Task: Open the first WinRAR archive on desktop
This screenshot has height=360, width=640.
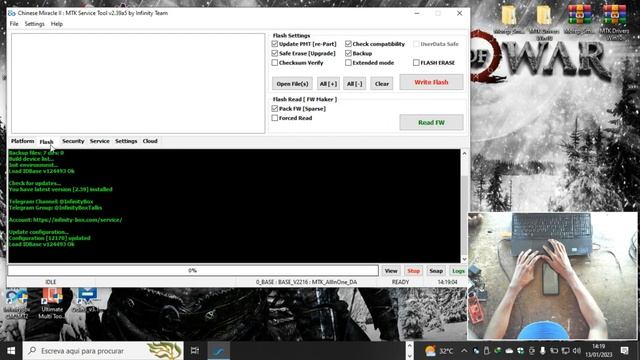Action: pyautogui.click(x=580, y=20)
